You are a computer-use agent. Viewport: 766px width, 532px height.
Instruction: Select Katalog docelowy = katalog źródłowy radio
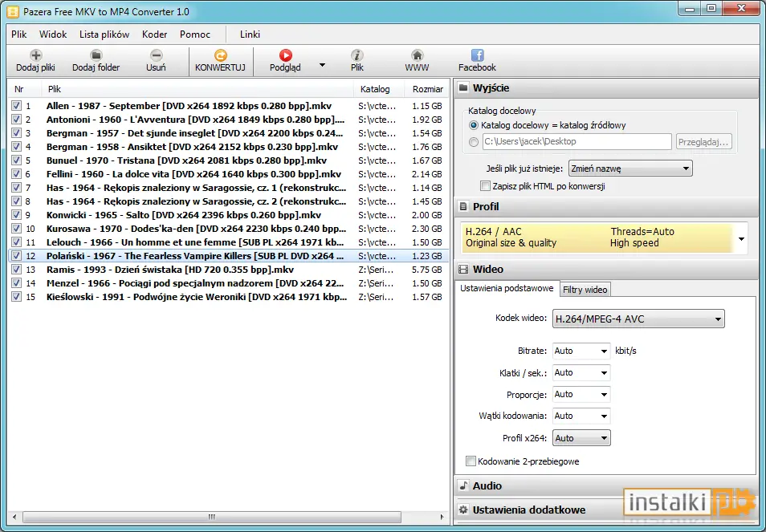point(474,125)
